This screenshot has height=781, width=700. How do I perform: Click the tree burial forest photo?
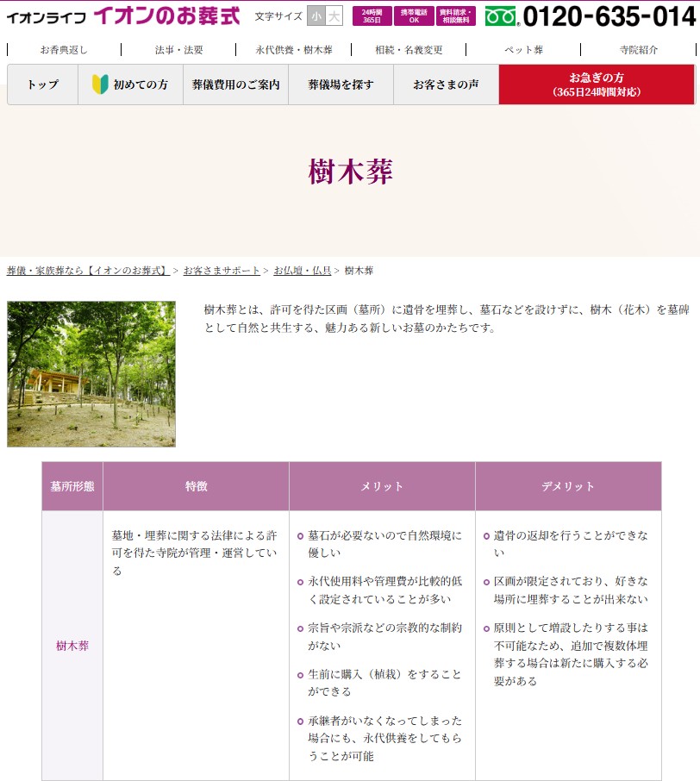pyautogui.click(x=91, y=373)
